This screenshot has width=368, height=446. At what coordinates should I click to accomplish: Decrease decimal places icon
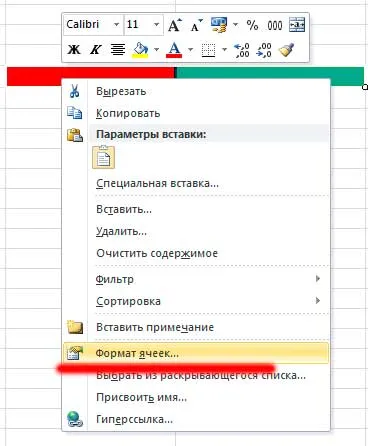click(264, 50)
